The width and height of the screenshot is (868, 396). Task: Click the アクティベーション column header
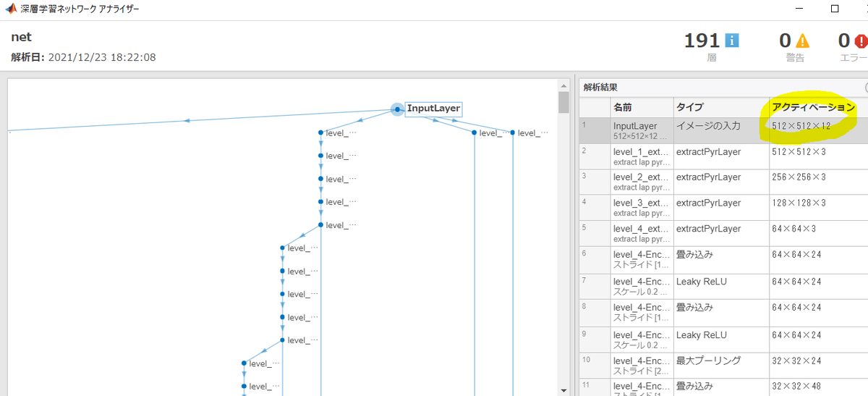818,107
